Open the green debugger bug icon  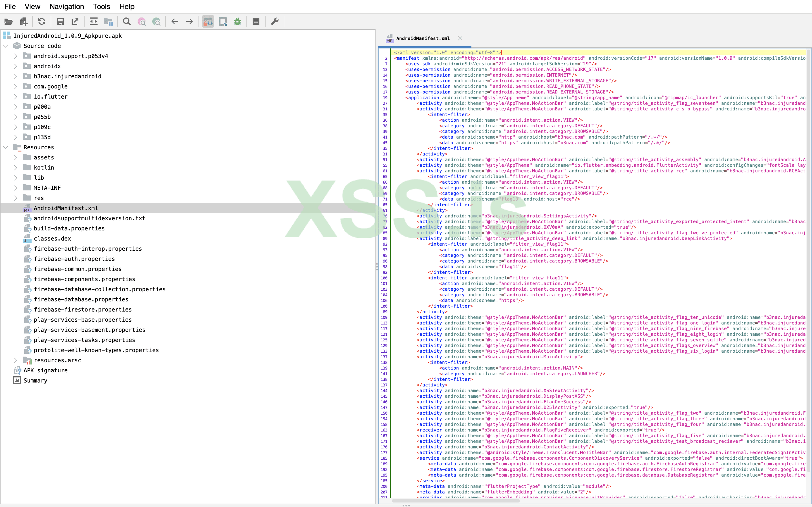[x=238, y=22]
